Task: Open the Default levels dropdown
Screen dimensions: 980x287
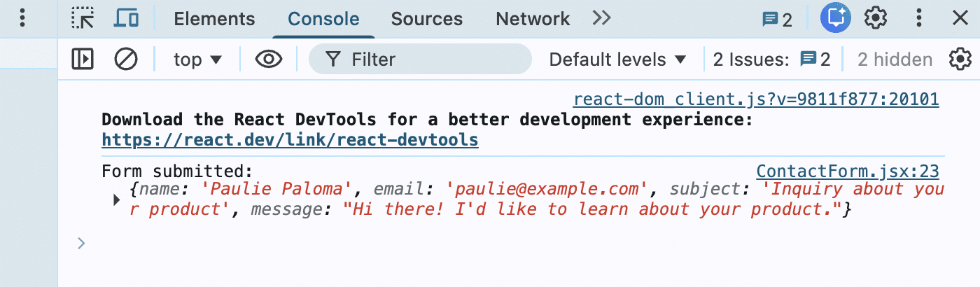Action: (618, 59)
